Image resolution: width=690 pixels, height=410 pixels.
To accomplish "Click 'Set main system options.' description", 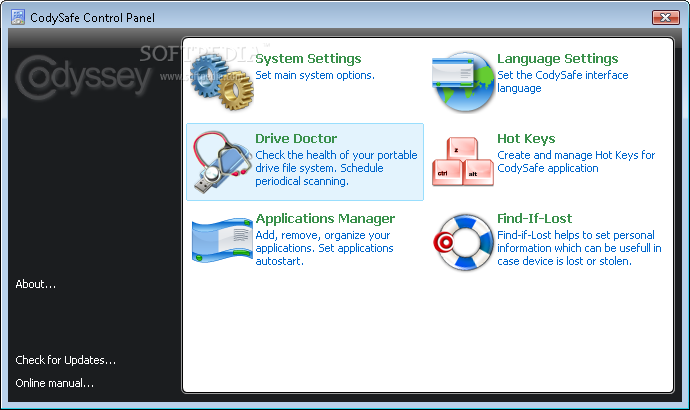I will (x=315, y=75).
